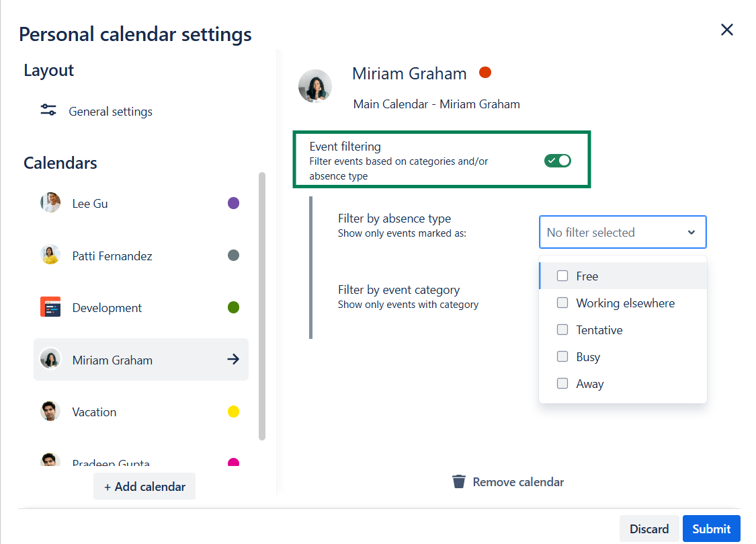
Task: Click Lee Gu's avatar picture
Action: (50, 203)
